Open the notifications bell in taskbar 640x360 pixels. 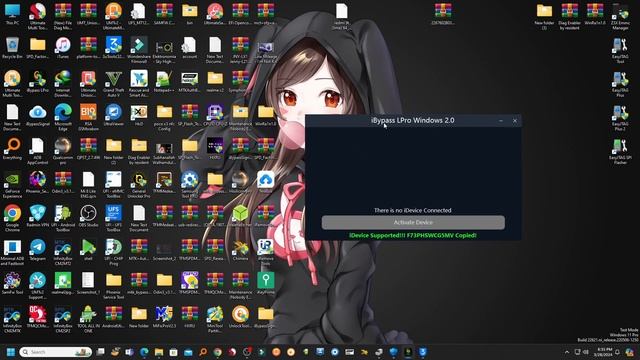[x=618, y=352]
